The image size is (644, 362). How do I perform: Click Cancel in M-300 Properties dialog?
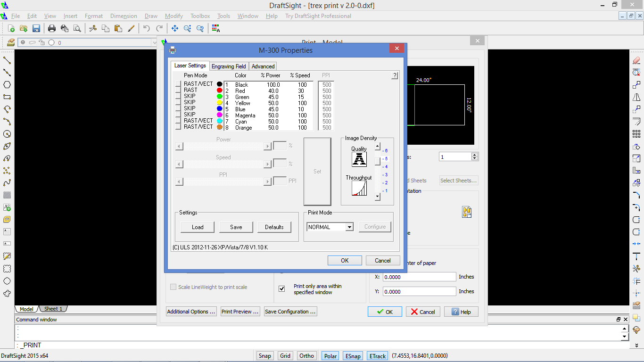click(x=383, y=260)
